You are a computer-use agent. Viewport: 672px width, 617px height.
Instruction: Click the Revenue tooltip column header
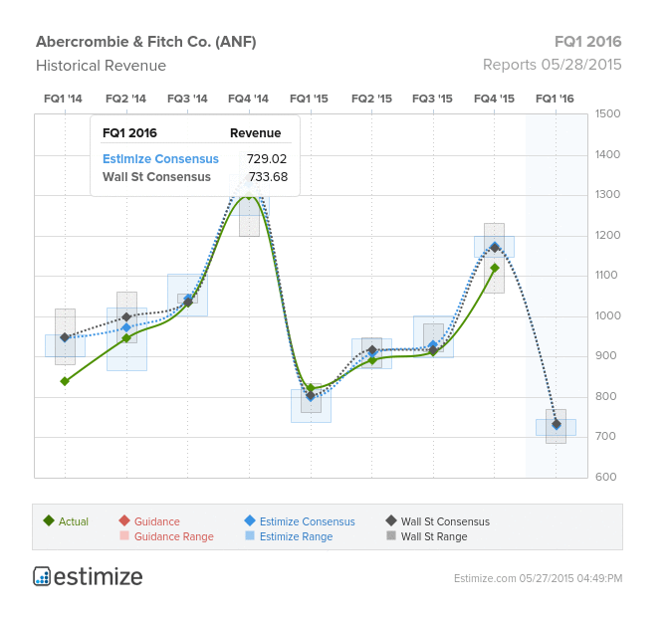point(256,132)
